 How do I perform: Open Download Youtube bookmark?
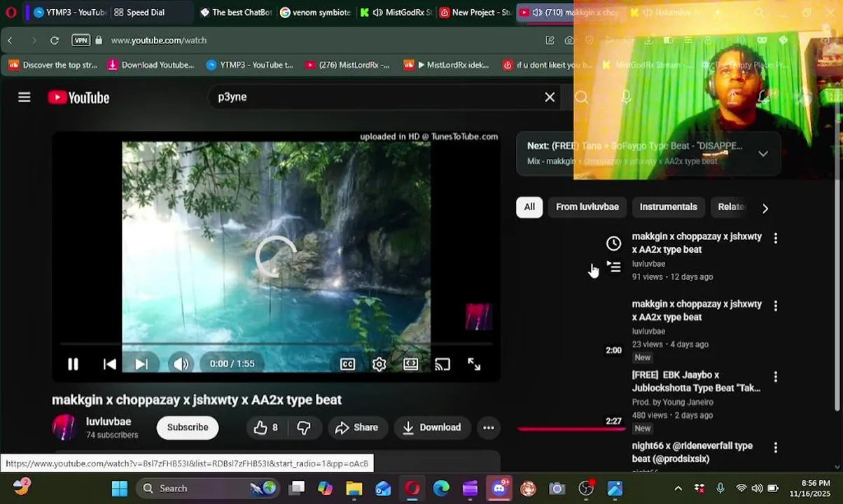151,65
